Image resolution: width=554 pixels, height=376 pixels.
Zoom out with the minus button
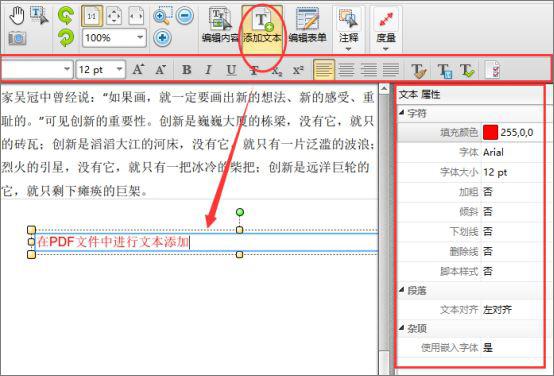click(x=185, y=16)
